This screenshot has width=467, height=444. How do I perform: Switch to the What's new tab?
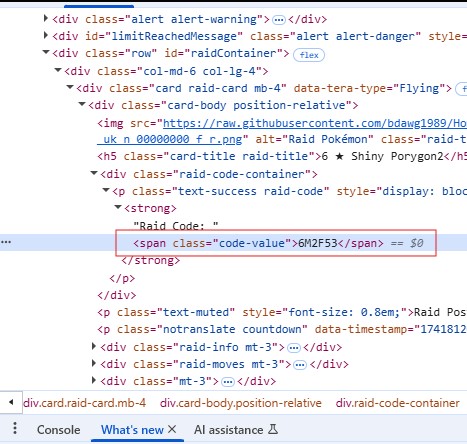[132, 430]
